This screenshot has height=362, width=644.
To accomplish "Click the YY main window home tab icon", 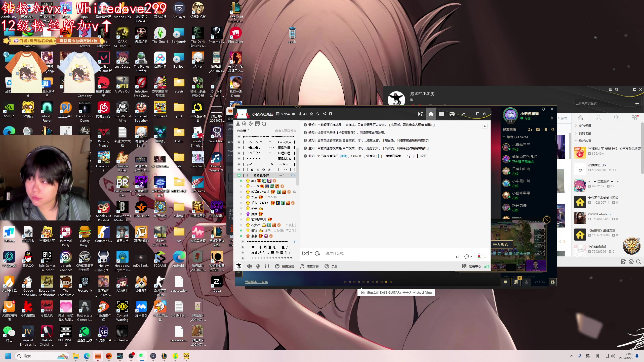I will [580, 118].
